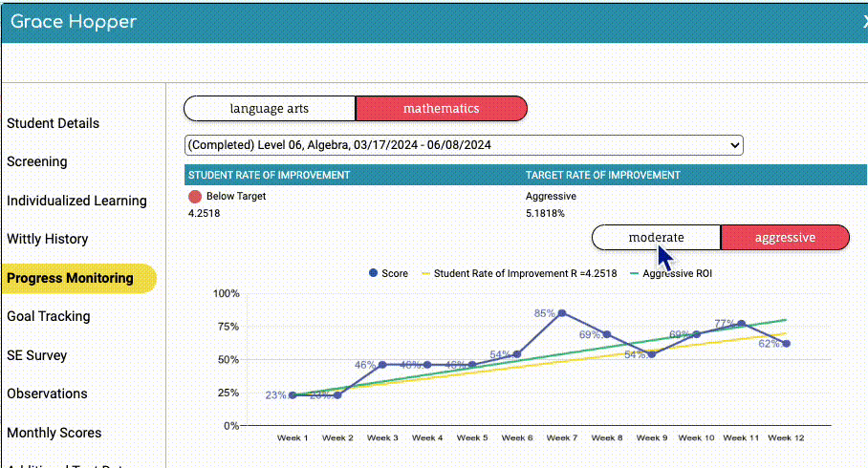Open the SE Survey section

tap(37, 355)
